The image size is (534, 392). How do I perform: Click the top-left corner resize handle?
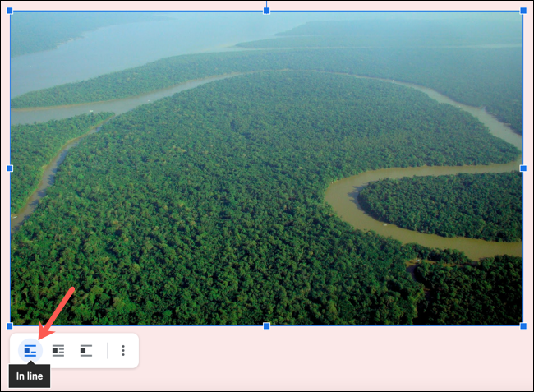click(x=10, y=11)
